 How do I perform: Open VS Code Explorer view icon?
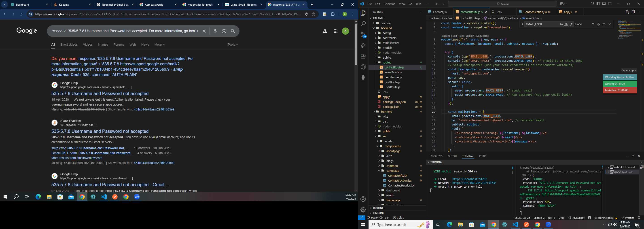click(x=363, y=13)
